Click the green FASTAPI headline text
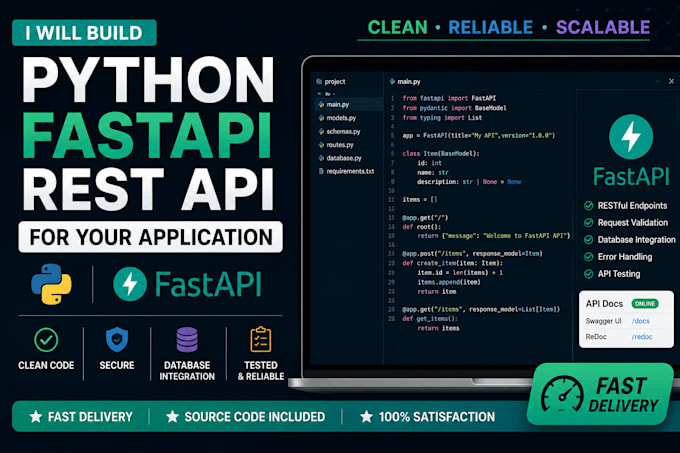 [x=147, y=135]
